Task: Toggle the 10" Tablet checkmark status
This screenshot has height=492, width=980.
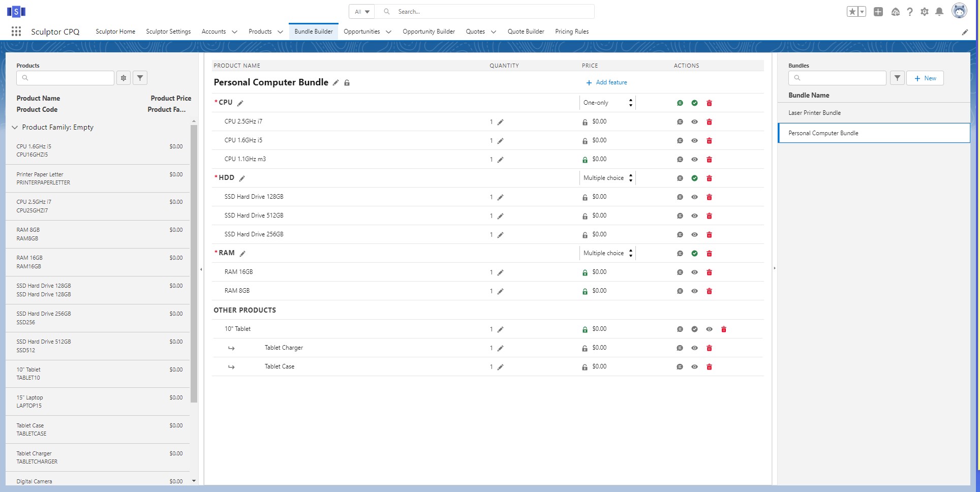Action: click(694, 329)
